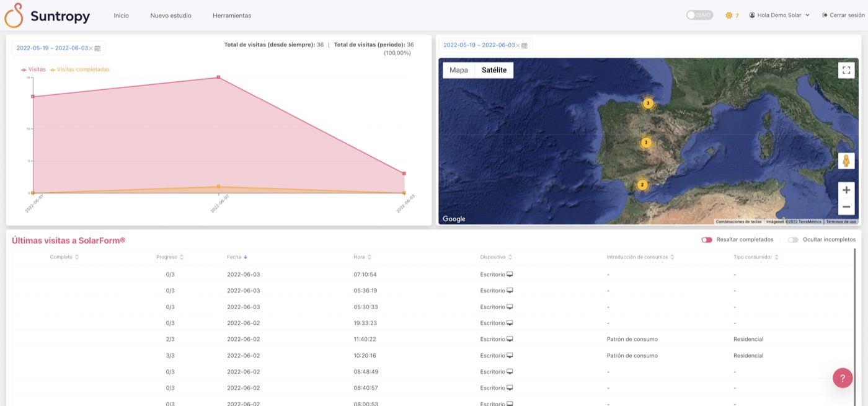Click the map date range input field
This screenshot has height=406, width=868.
tap(485, 45)
